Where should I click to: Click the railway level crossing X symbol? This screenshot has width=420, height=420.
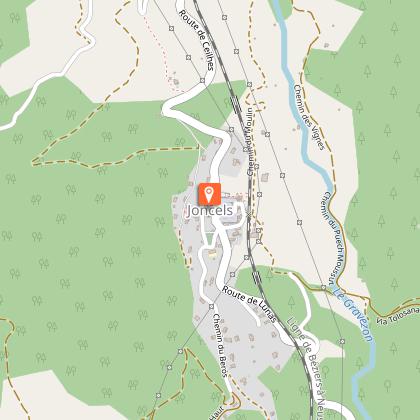tap(248, 215)
